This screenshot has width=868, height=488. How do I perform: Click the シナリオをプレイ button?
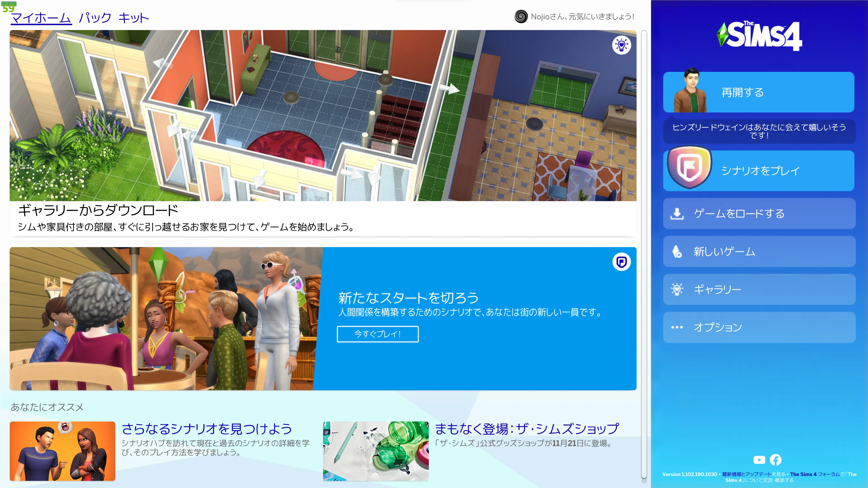(x=759, y=170)
